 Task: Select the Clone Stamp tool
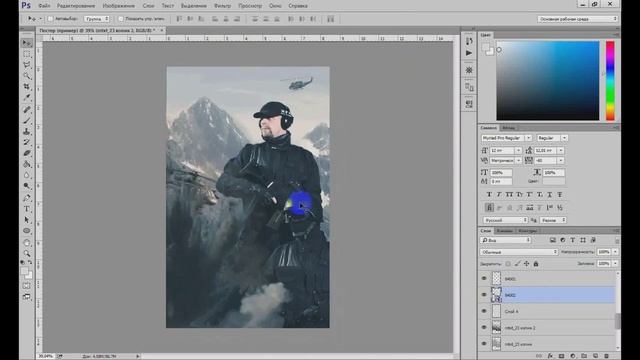tap(27, 131)
